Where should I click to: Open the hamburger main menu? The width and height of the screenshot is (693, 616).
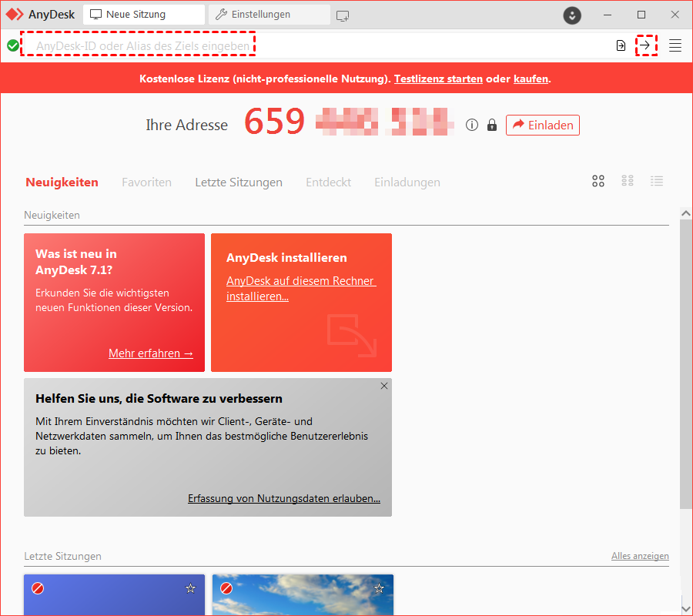[x=675, y=45]
